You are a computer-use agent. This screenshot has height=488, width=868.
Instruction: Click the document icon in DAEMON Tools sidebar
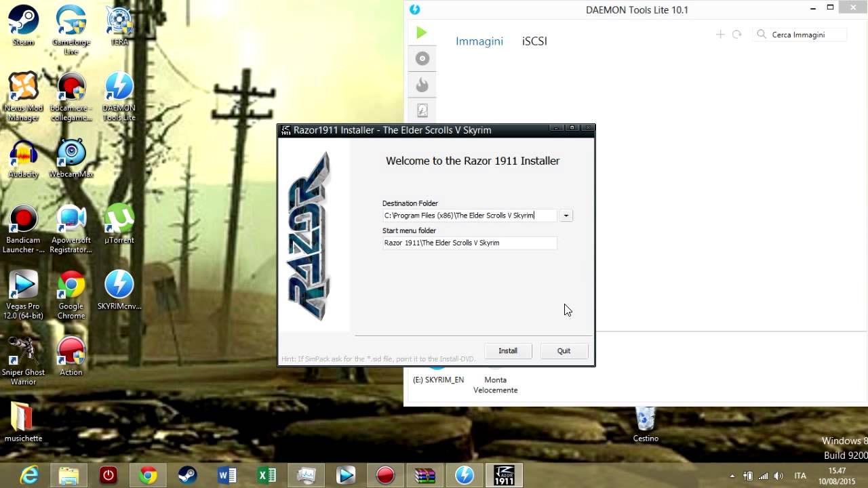422,110
